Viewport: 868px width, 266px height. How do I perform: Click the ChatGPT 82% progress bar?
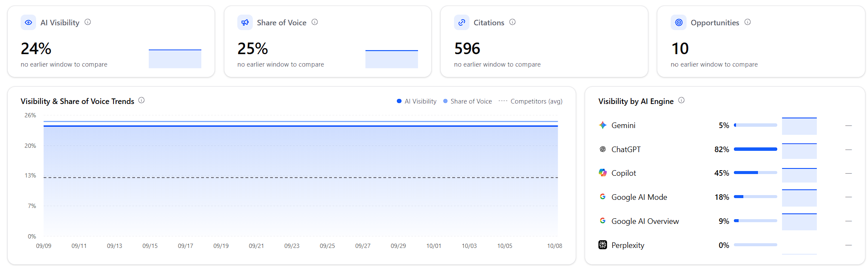pyautogui.click(x=755, y=149)
